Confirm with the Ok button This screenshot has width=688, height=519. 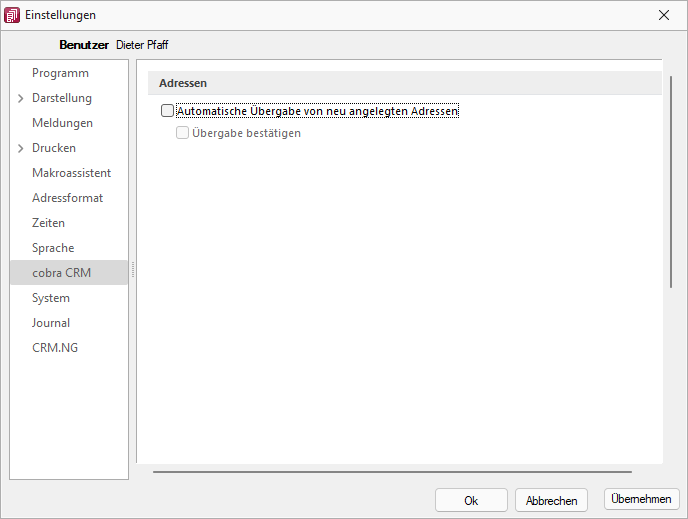(x=471, y=500)
